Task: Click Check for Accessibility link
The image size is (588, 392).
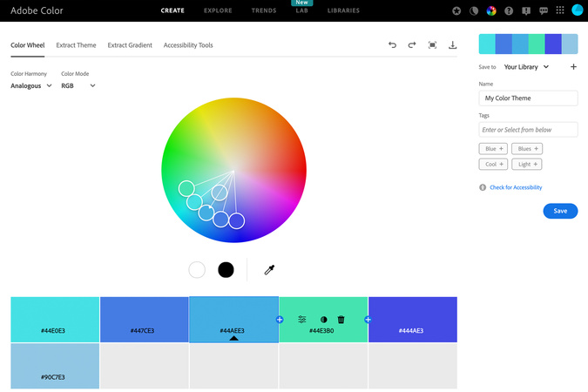Action: (x=516, y=187)
